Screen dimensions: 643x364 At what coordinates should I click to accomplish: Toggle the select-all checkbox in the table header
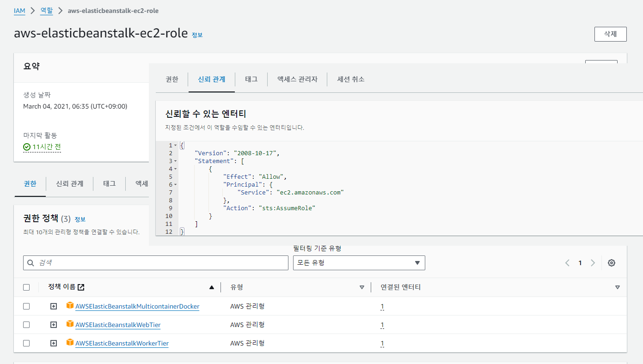[x=26, y=287]
